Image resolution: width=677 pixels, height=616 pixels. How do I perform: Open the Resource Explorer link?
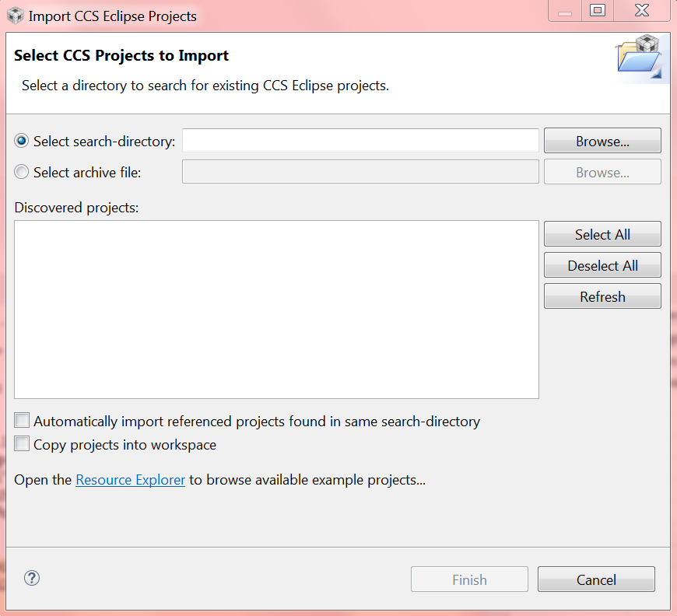click(130, 480)
